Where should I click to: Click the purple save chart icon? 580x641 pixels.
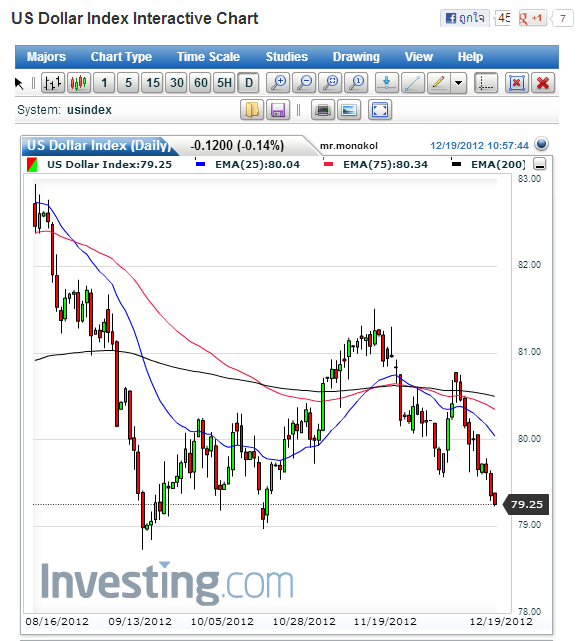click(x=278, y=110)
